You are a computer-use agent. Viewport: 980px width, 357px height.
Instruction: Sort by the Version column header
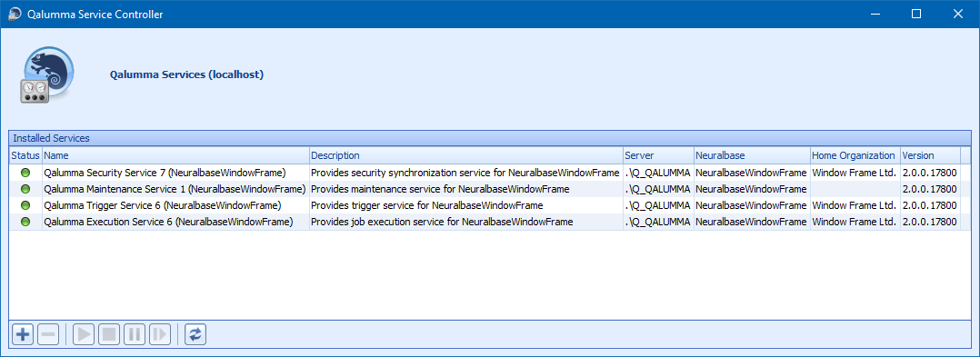[930, 155]
